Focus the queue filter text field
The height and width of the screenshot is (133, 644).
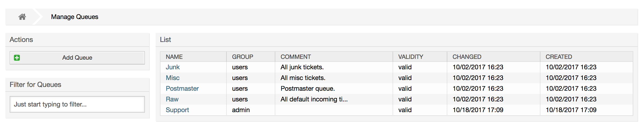tap(77, 104)
